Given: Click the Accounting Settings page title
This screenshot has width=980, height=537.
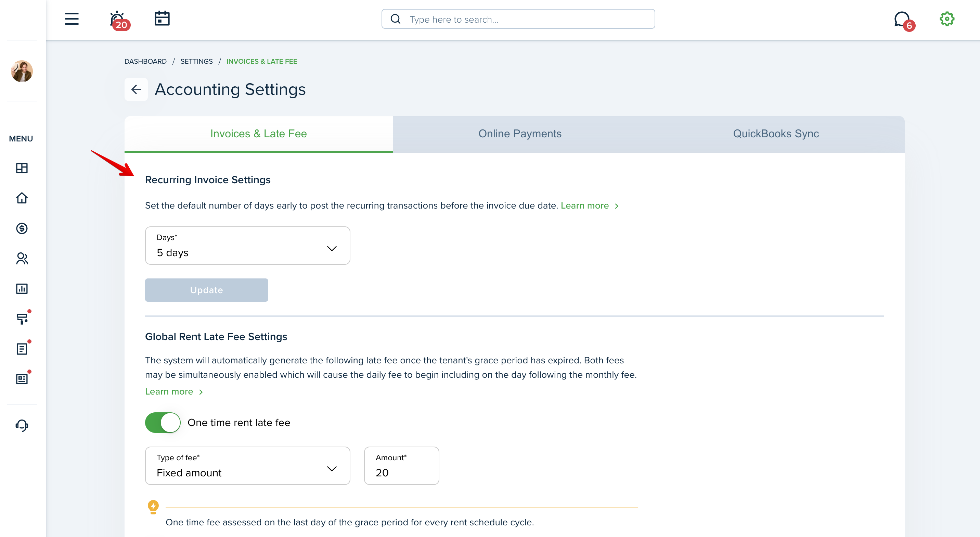Looking at the screenshot, I should pos(230,89).
